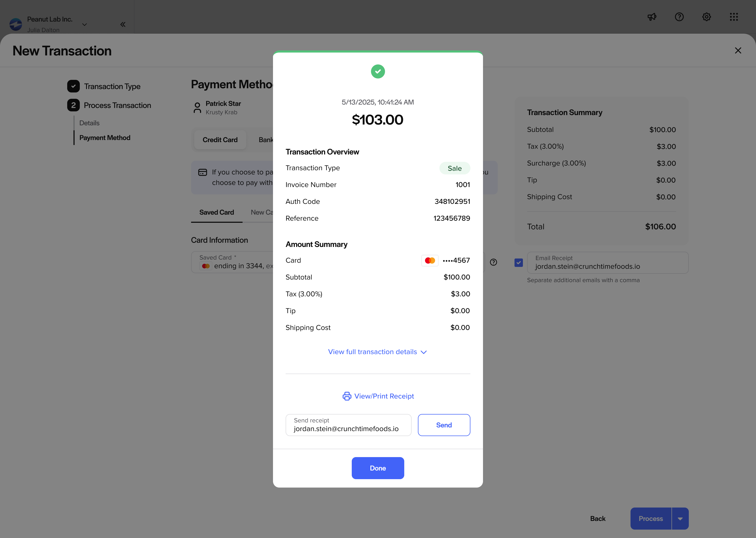The height and width of the screenshot is (538, 756).
Task: Open announcements megaphone icon
Action: pos(652,17)
